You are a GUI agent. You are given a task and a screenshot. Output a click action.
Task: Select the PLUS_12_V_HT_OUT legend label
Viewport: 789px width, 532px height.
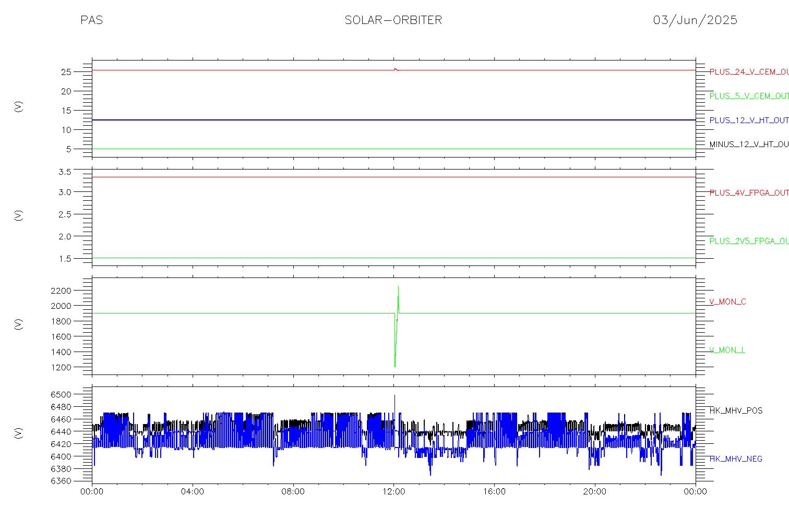[749, 120]
